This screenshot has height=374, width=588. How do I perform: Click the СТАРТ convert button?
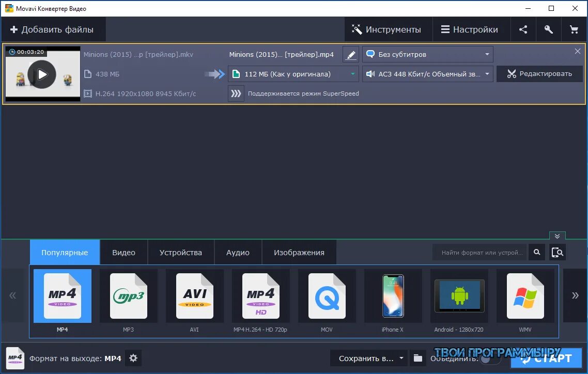click(546, 359)
